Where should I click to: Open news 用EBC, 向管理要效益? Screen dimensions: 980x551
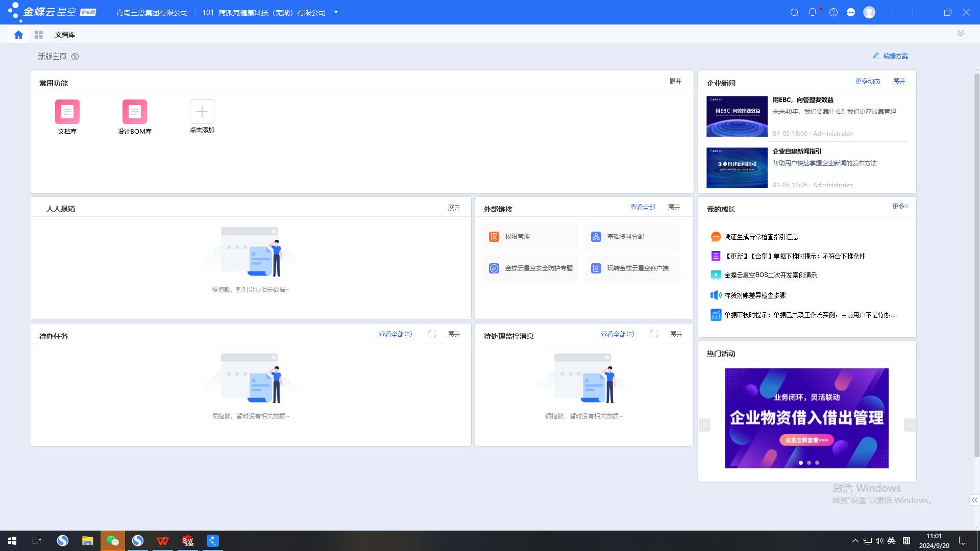803,100
